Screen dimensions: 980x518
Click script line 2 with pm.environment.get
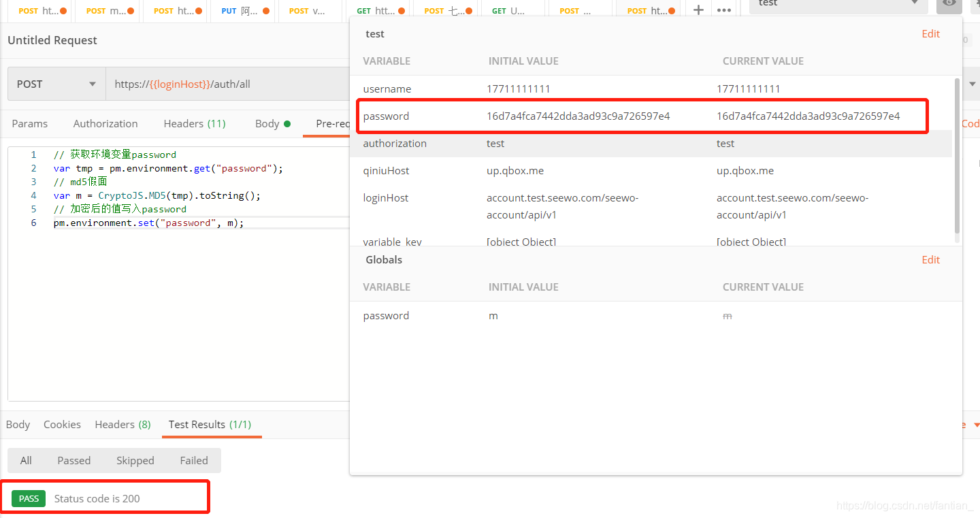click(168, 168)
